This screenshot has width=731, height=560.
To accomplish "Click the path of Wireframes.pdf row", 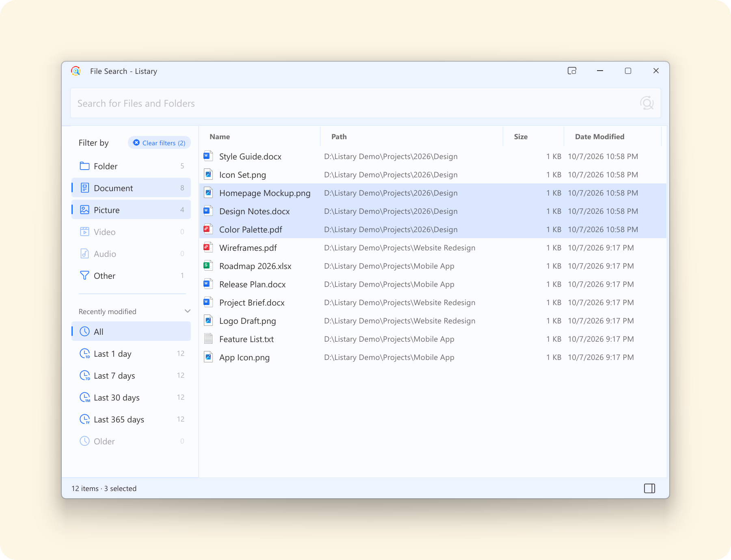I will (400, 248).
